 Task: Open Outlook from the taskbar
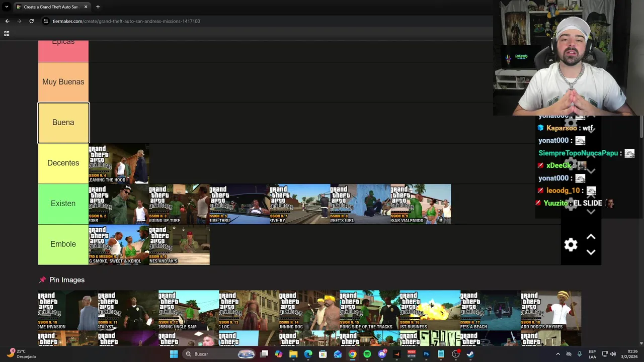click(338, 354)
